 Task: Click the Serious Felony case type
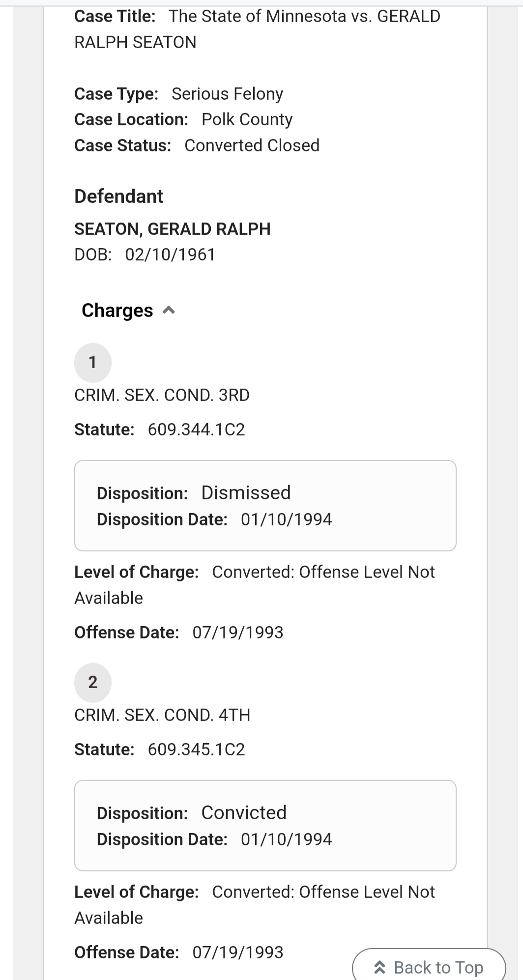point(227,94)
